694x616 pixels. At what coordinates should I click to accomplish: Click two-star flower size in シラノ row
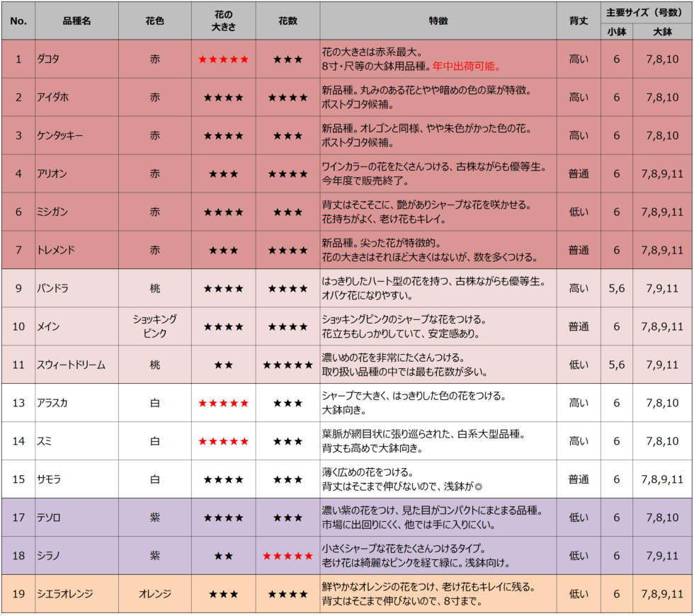pos(223,556)
